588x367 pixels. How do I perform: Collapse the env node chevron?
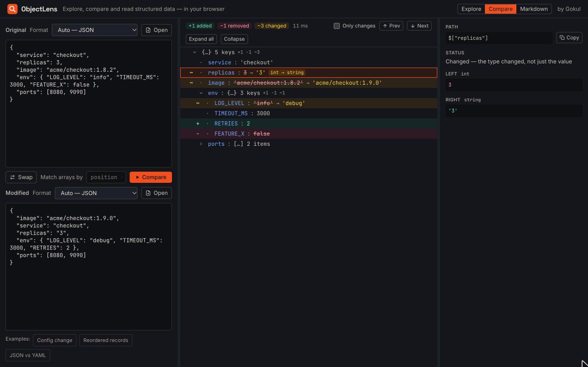pos(201,93)
